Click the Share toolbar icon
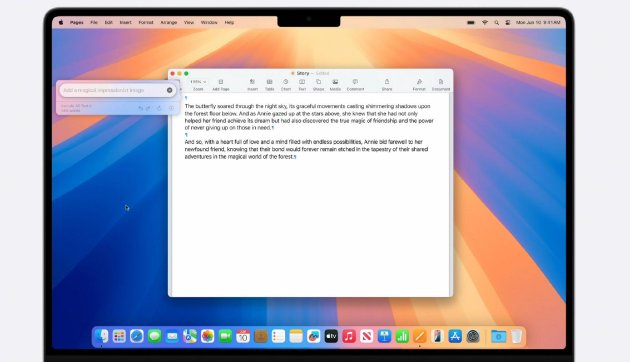This screenshot has height=362, width=630. click(387, 84)
